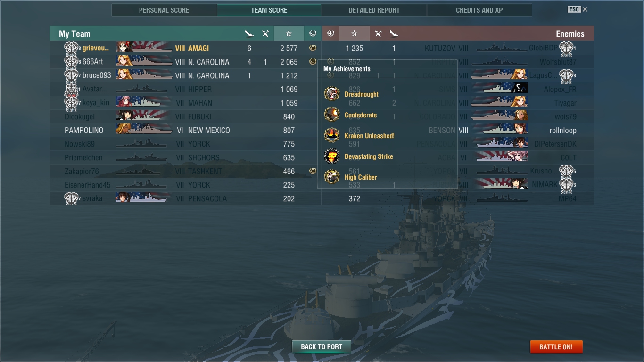Image resolution: width=644 pixels, height=362 pixels.
Task: Click the Back to Port button
Action: pos(322,346)
